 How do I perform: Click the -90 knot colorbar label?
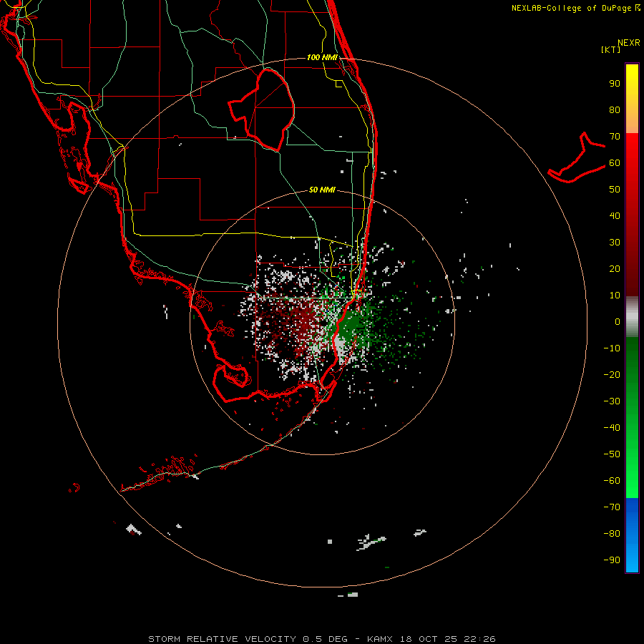click(x=612, y=560)
